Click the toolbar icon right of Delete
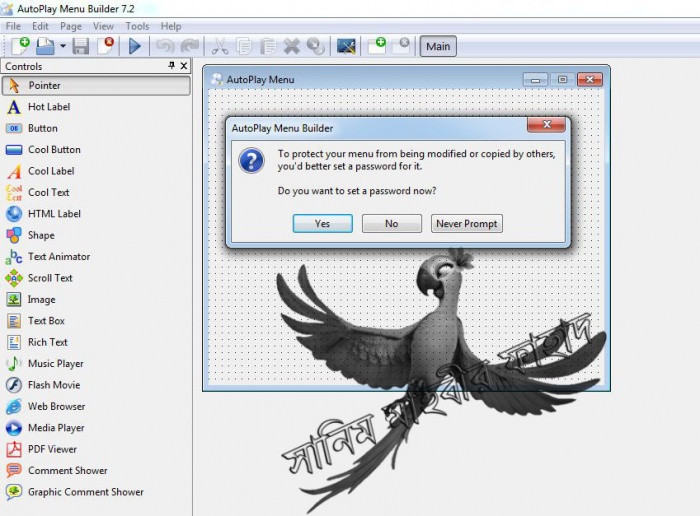 (316, 46)
